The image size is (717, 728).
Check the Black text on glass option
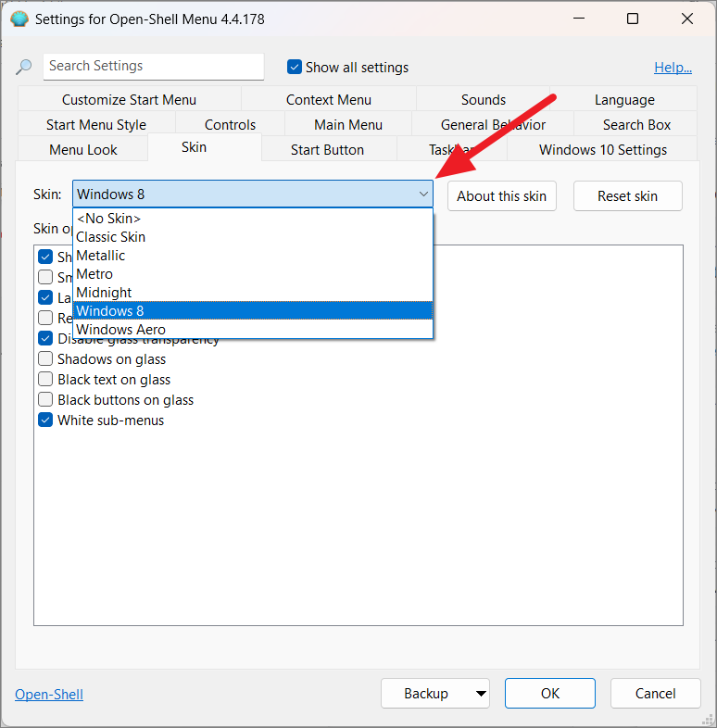(x=45, y=380)
